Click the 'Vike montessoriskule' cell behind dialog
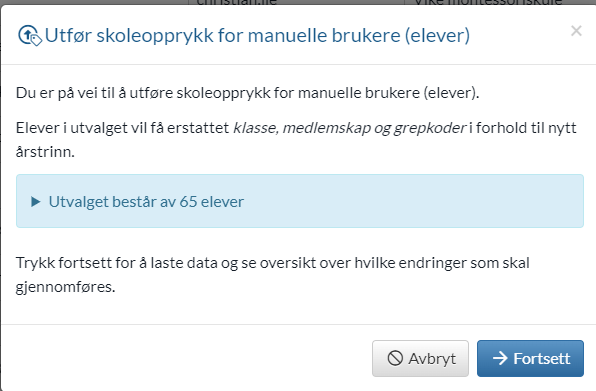Screen dimensions: 596x391 click(x=488, y=2)
